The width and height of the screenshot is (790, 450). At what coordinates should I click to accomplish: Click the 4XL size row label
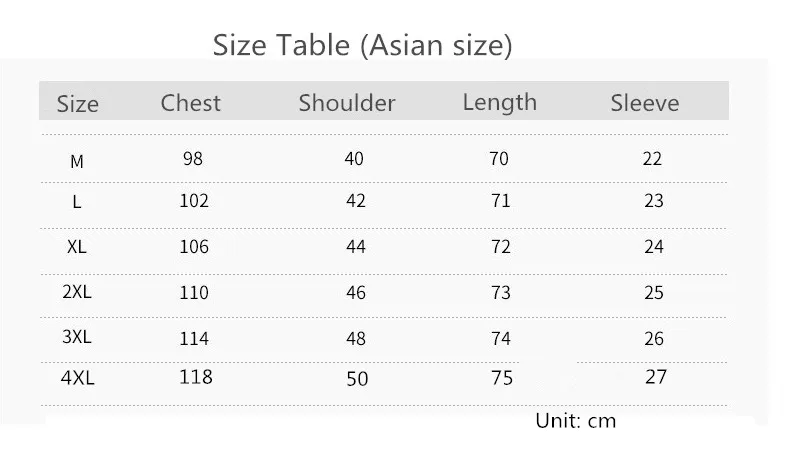(77, 377)
